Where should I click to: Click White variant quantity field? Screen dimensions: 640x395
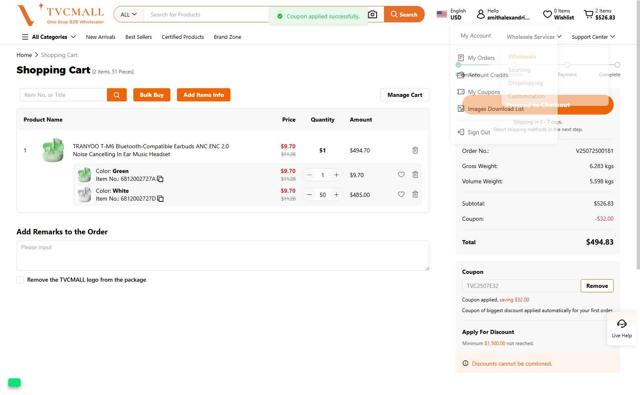click(x=323, y=195)
